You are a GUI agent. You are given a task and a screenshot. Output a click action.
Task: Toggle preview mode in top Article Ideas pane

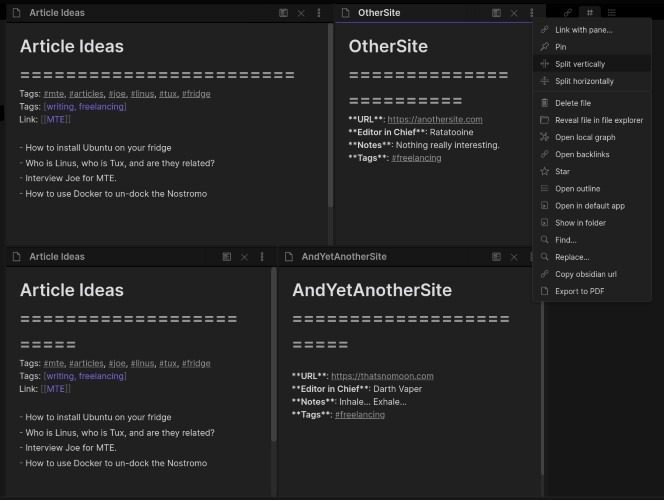[x=283, y=13]
